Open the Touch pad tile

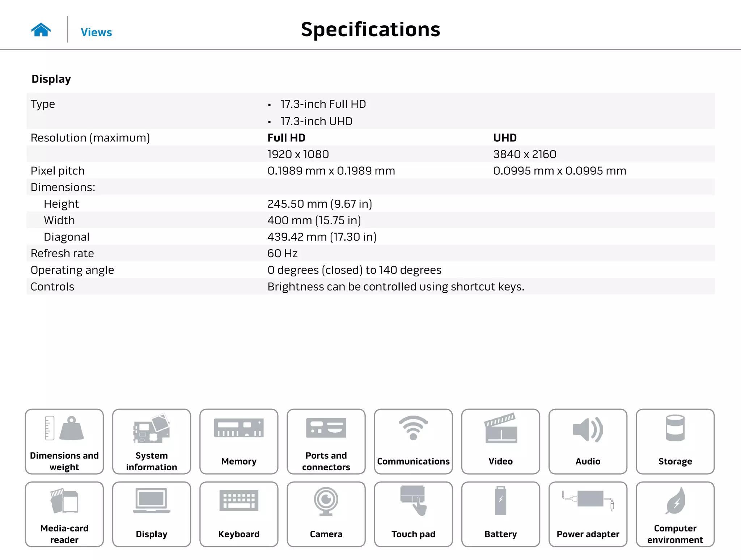pyautogui.click(x=413, y=514)
